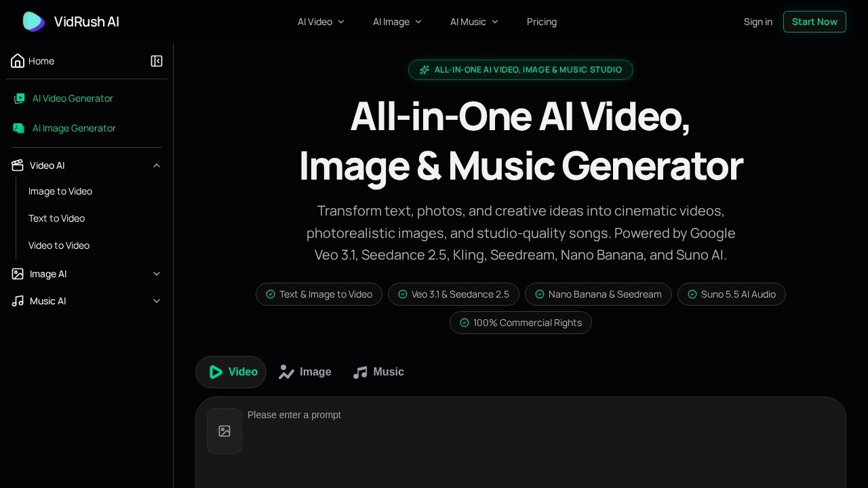Click the Music AI note icon

tap(18, 301)
